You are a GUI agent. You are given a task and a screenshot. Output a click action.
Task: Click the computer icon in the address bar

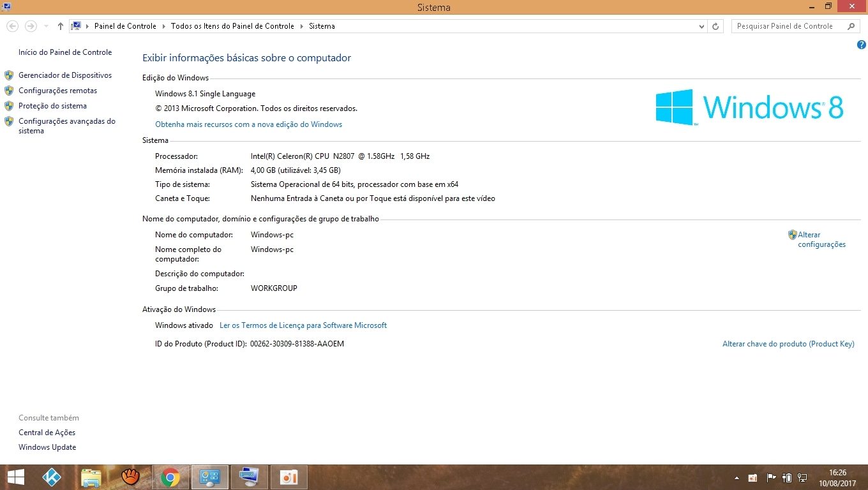(x=77, y=26)
